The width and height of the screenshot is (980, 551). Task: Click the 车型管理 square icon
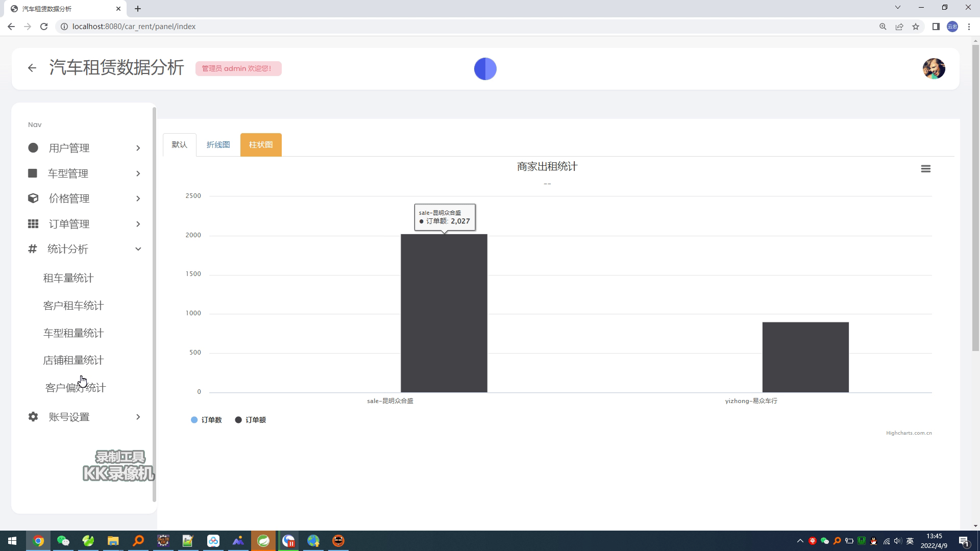pyautogui.click(x=33, y=173)
